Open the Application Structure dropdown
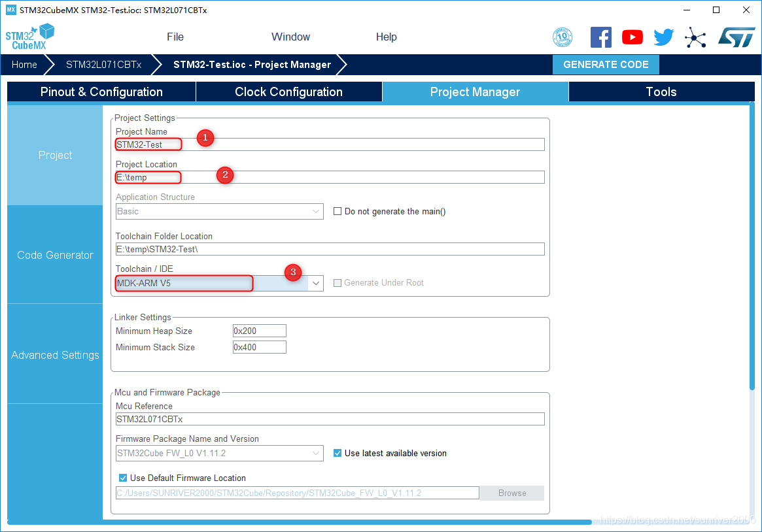The height and width of the screenshot is (532, 762). 219,211
